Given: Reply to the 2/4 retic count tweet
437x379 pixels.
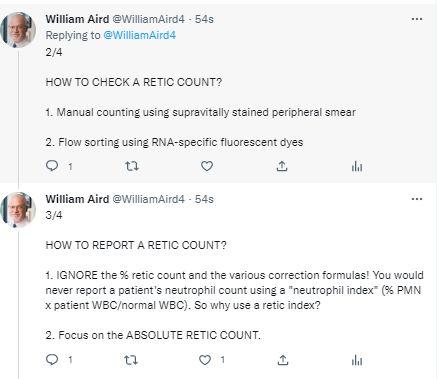Looking at the screenshot, I should (52, 166).
